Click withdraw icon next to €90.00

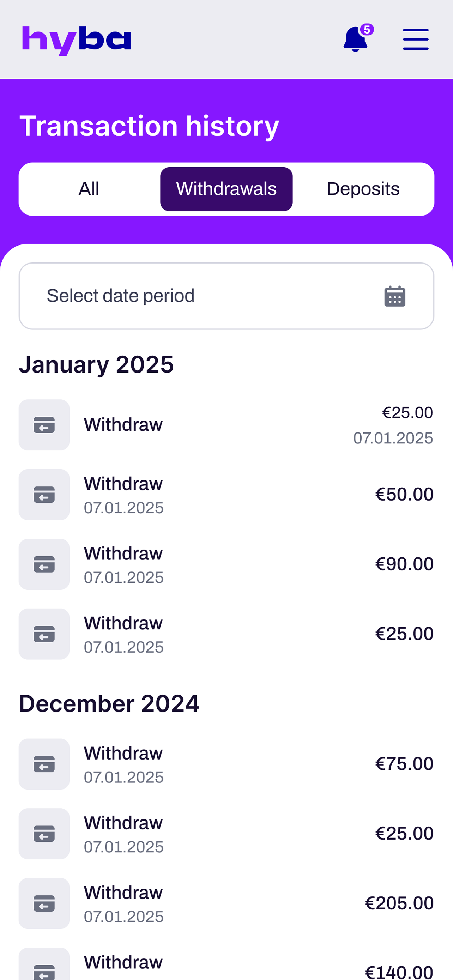point(44,564)
